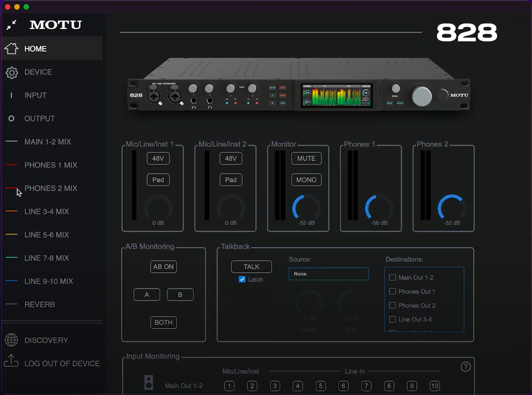Select BOTH speaker sets

[163, 323]
